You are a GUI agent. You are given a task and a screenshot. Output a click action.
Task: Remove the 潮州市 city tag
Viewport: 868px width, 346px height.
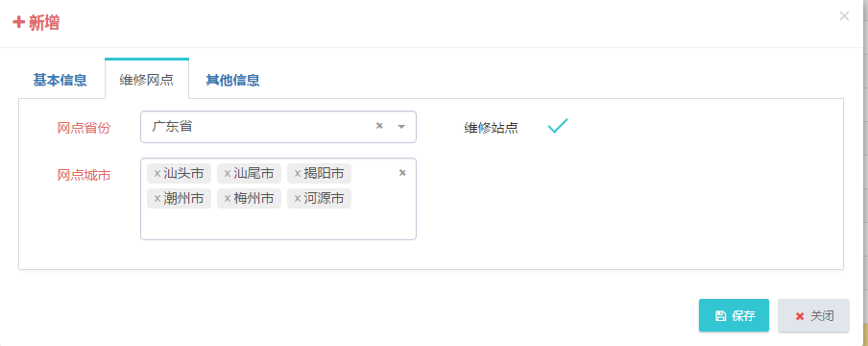pos(157,199)
